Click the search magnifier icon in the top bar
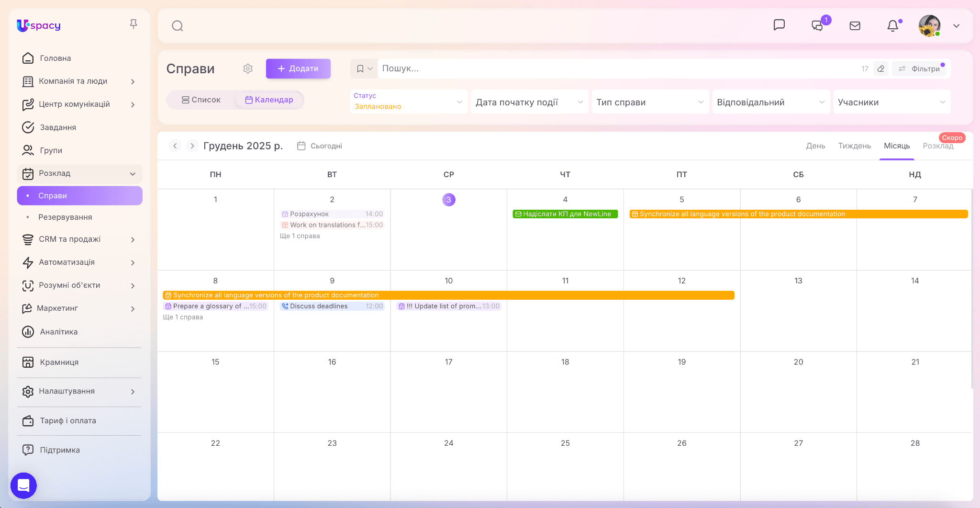 tap(178, 26)
